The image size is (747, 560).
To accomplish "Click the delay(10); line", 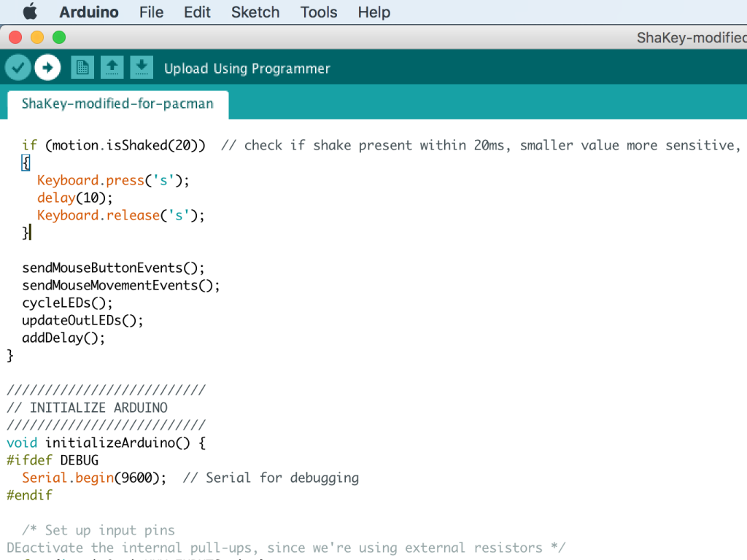I will point(75,198).
